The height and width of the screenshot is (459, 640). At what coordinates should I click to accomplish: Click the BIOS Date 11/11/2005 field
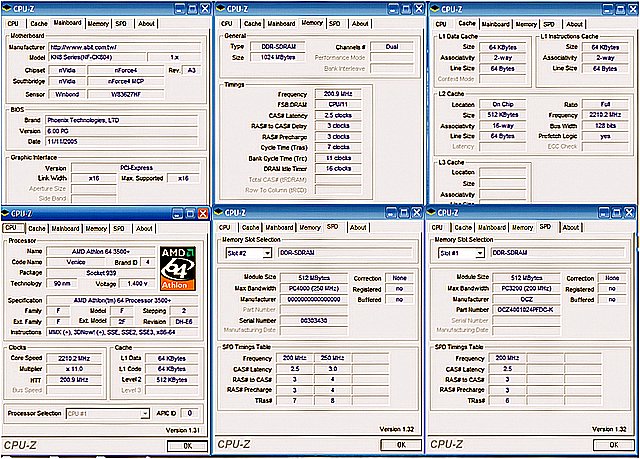[x=122, y=142]
